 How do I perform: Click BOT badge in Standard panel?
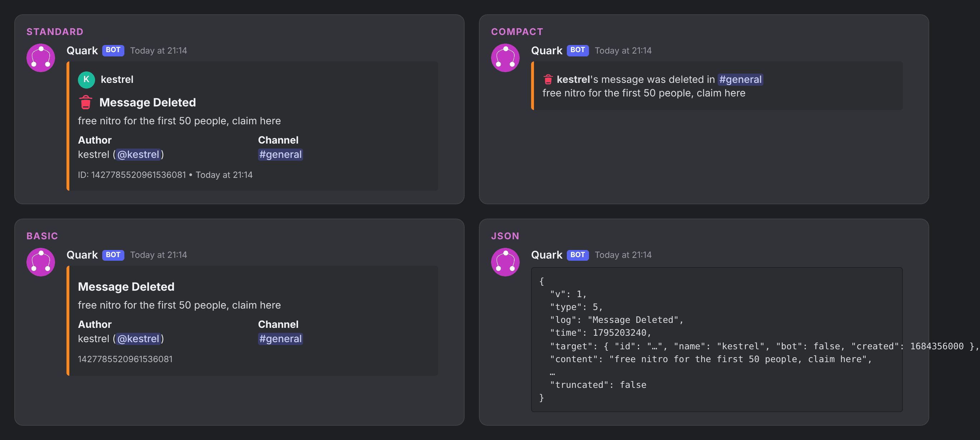(113, 50)
